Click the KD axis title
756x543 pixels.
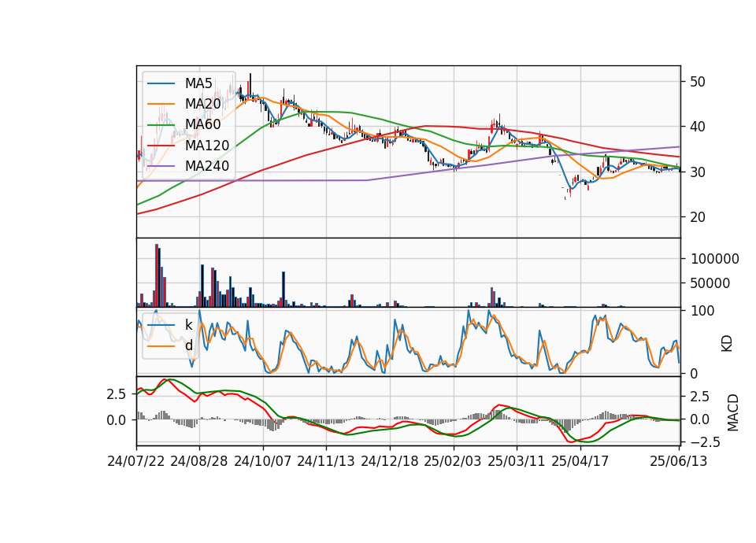(727, 343)
